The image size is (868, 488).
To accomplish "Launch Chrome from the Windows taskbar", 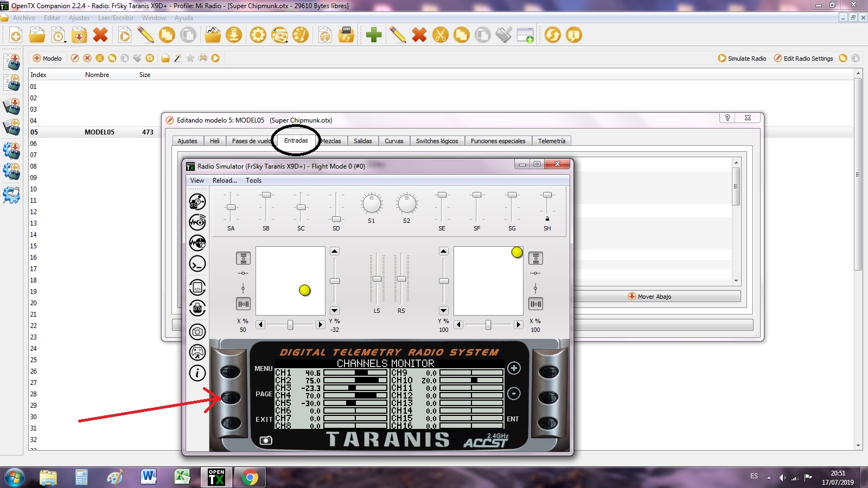I will 250,478.
